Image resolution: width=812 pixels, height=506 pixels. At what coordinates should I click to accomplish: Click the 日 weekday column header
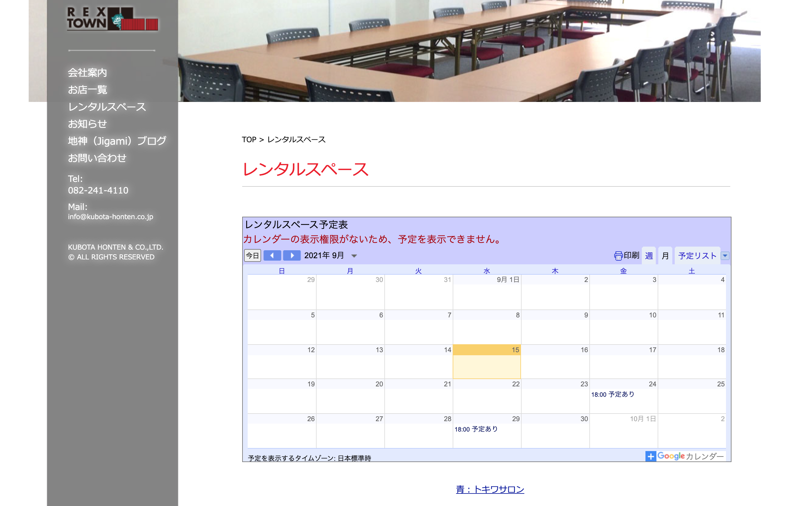point(282,271)
